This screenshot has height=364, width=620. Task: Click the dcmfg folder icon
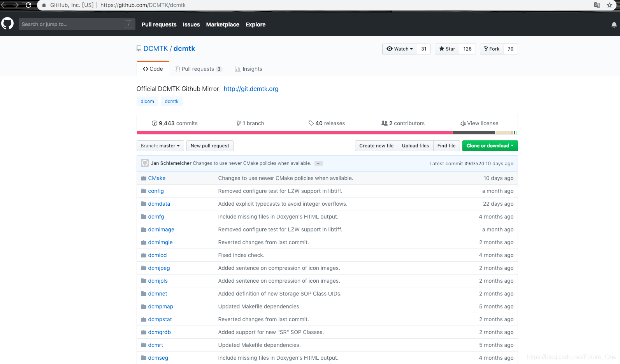tap(144, 217)
